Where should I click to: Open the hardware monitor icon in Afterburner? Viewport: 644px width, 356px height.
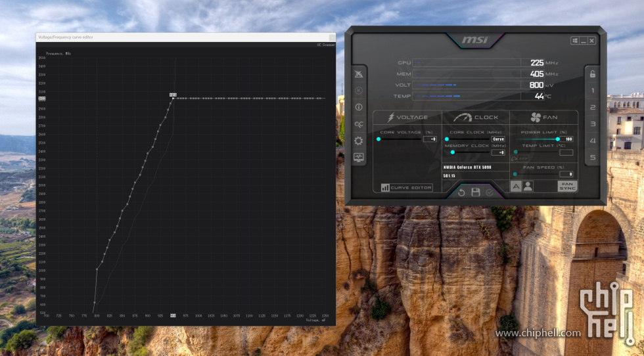tap(359, 157)
